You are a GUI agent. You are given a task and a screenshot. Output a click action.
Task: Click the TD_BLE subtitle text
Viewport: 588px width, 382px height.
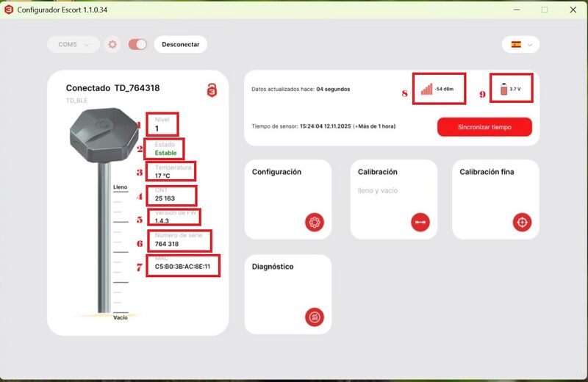point(76,101)
